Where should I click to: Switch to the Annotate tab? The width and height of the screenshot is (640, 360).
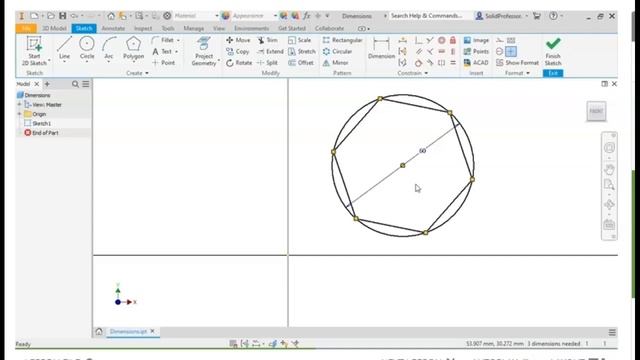click(x=113, y=28)
